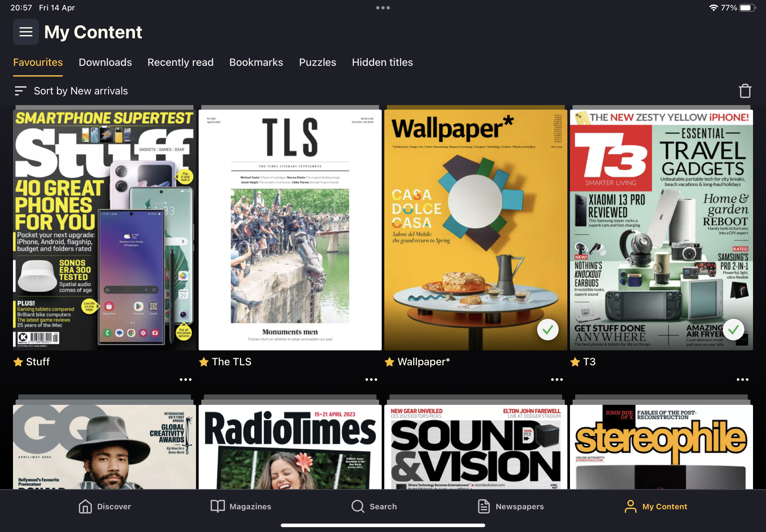Image resolution: width=766 pixels, height=532 pixels.
Task: Open the TLS magazine cover
Action: pyautogui.click(x=290, y=230)
